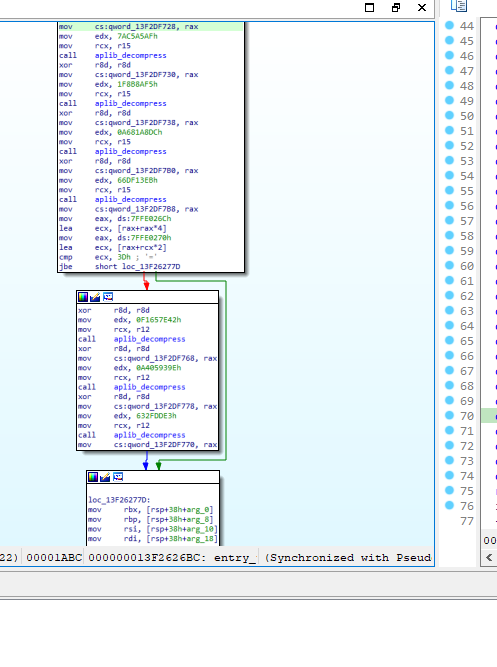The width and height of the screenshot is (497, 667).
Task: Click group icon on loc_13F26277D block
Action: coord(118,477)
